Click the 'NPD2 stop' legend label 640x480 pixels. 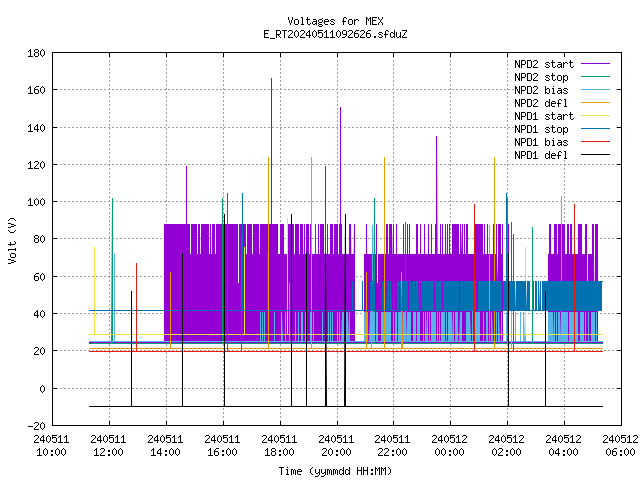pos(541,77)
